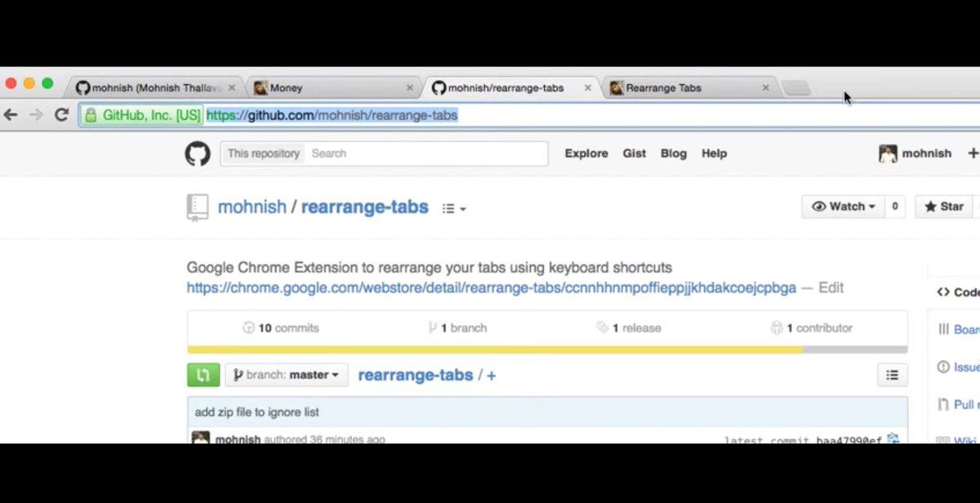The image size is (980, 503).
Task: Open the Watch dropdown button
Action: tap(844, 207)
